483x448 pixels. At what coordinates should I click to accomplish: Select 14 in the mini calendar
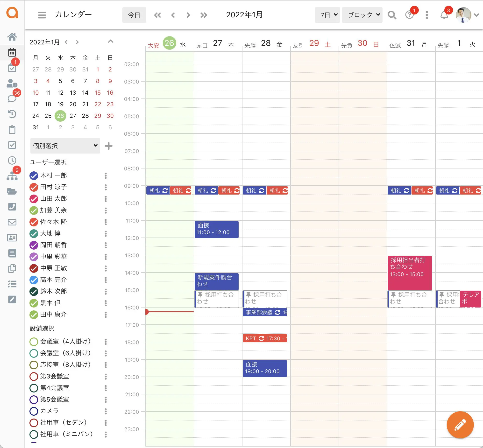(x=85, y=93)
